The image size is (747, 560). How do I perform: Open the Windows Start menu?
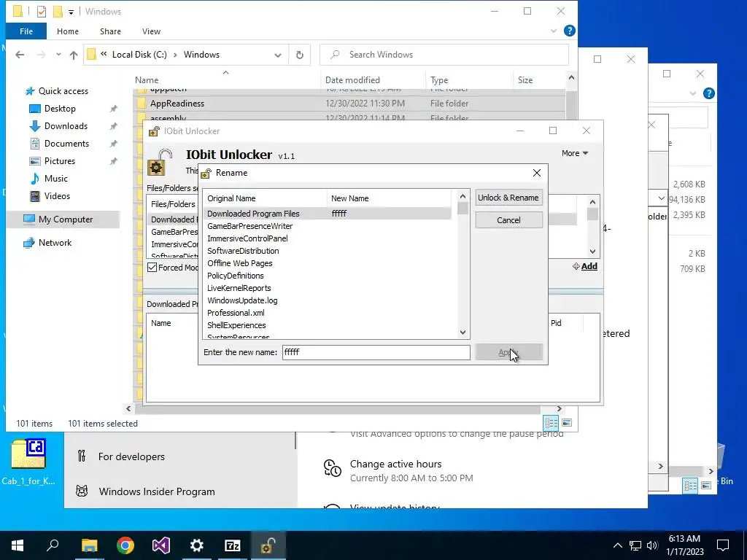(x=18, y=545)
